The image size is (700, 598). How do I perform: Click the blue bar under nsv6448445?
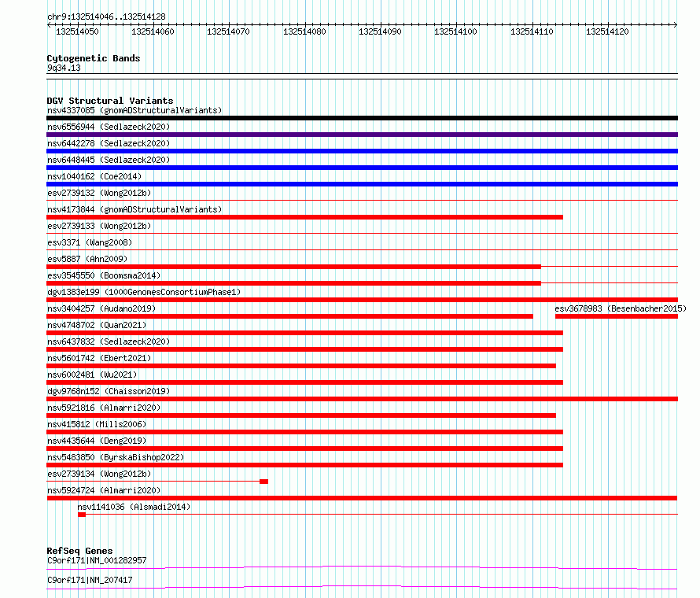tap(362, 168)
